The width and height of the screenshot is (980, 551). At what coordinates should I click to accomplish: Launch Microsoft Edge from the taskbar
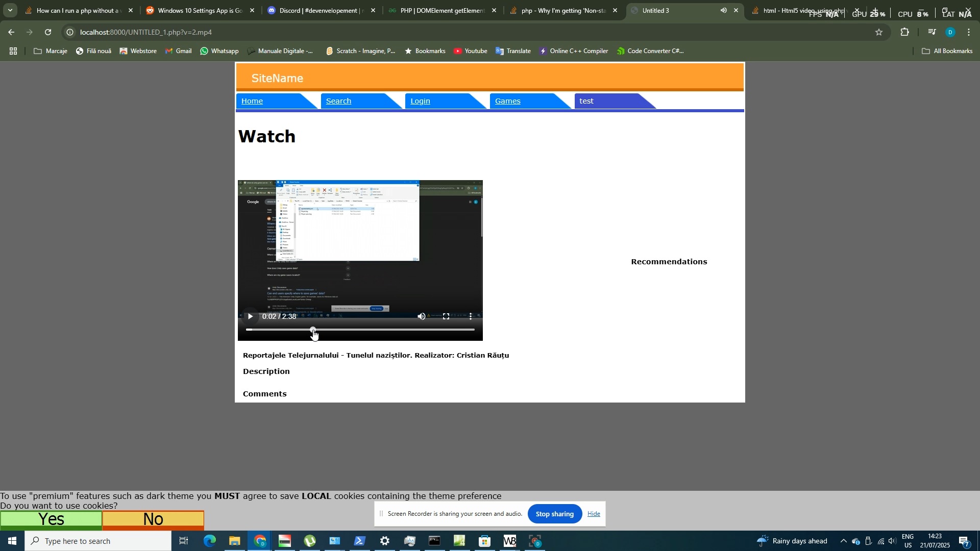click(209, 541)
